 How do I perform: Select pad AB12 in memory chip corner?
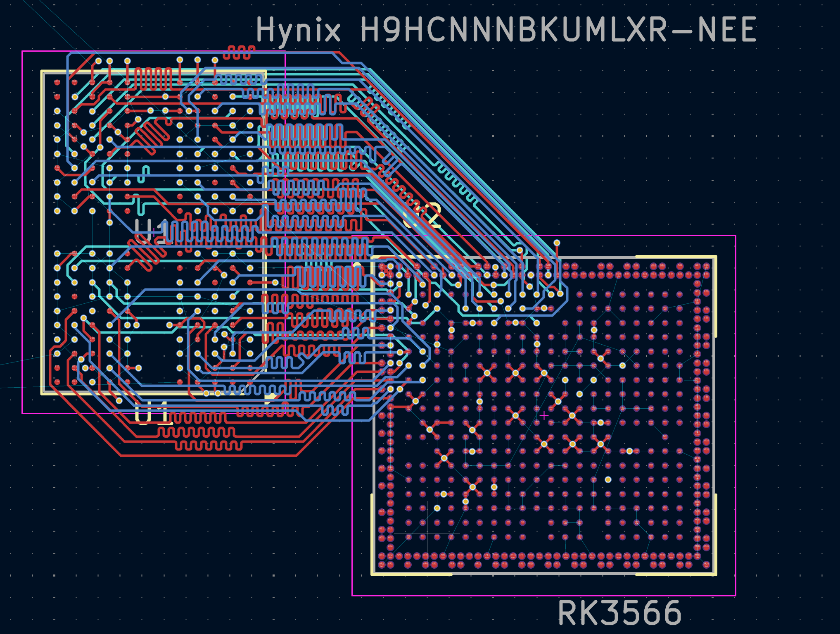point(57,82)
